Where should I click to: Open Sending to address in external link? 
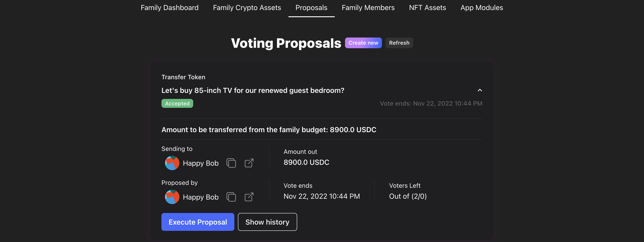pyautogui.click(x=249, y=163)
